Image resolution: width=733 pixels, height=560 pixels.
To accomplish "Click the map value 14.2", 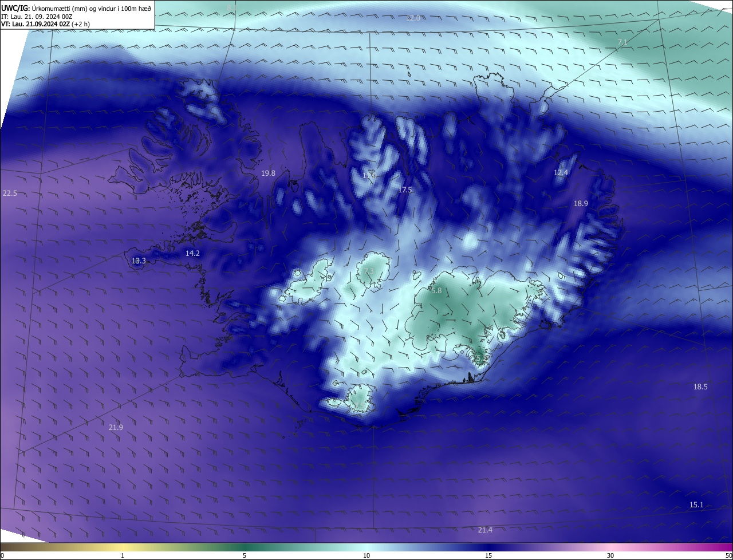I will point(192,253).
